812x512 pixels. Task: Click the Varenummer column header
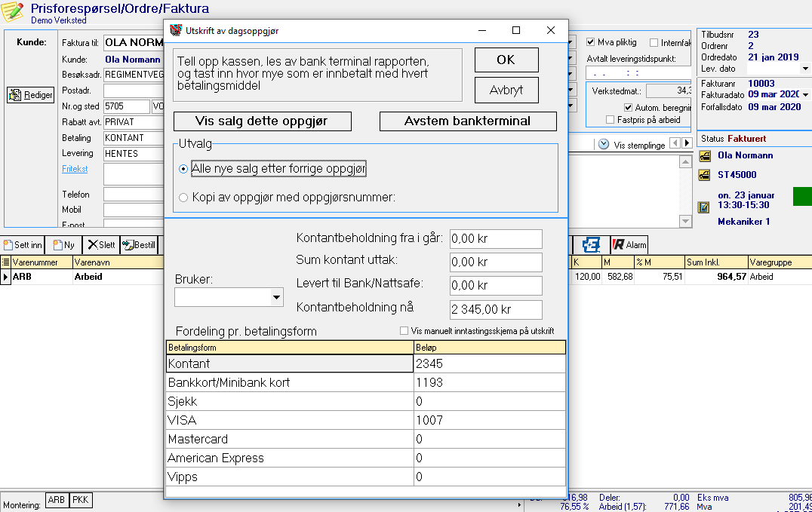point(42,262)
